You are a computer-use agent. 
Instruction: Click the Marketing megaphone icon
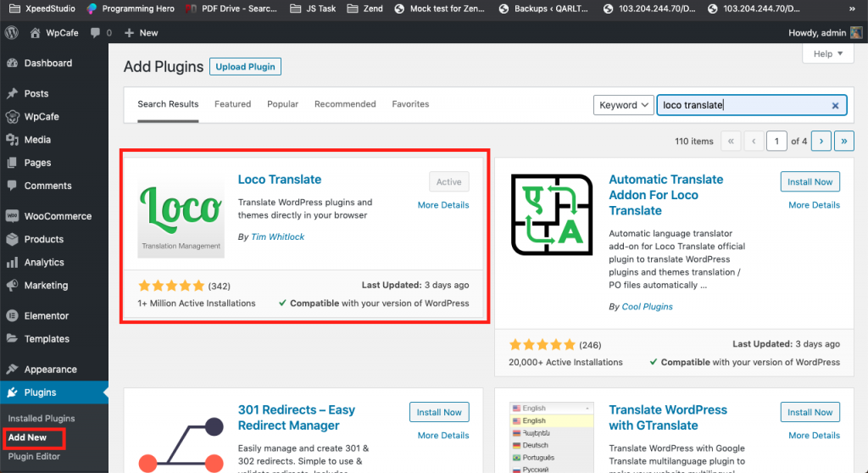[x=12, y=285]
